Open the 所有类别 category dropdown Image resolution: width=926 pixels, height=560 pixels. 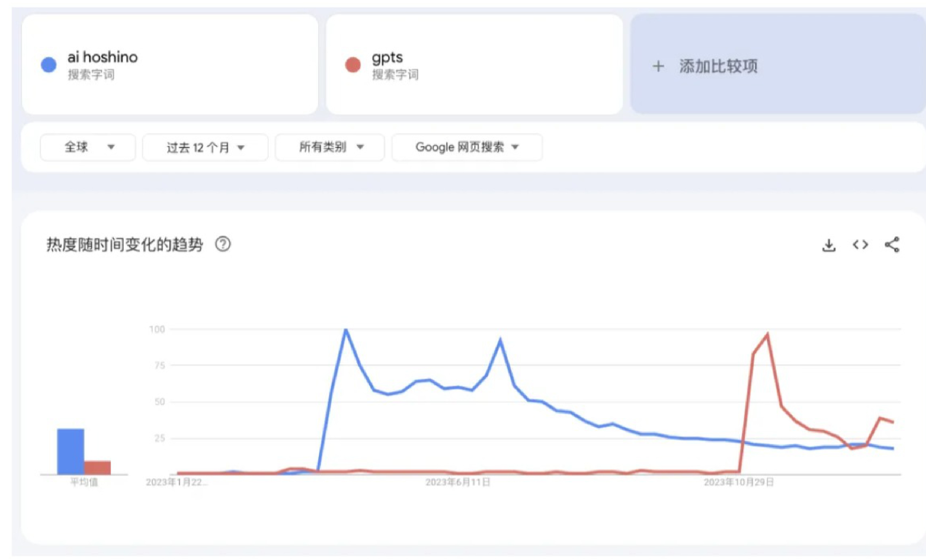[330, 147]
